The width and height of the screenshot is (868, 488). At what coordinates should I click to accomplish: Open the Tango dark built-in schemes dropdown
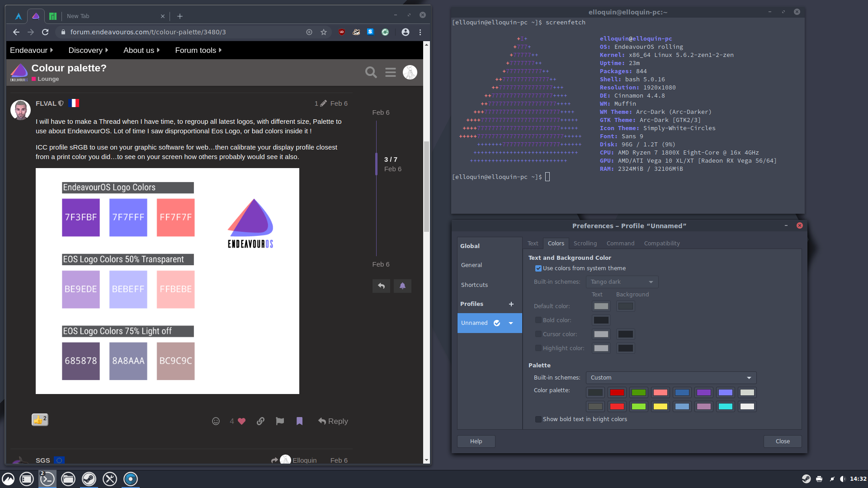pyautogui.click(x=622, y=282)
